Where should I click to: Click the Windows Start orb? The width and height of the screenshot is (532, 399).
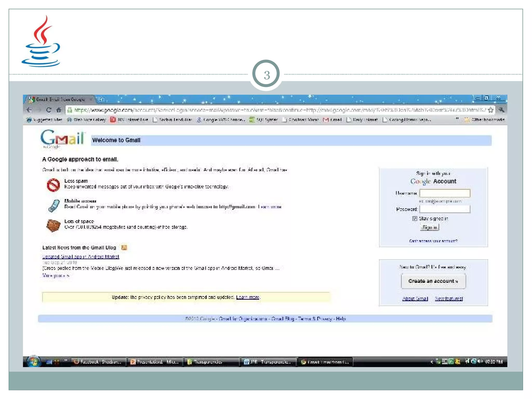point(34,361)
